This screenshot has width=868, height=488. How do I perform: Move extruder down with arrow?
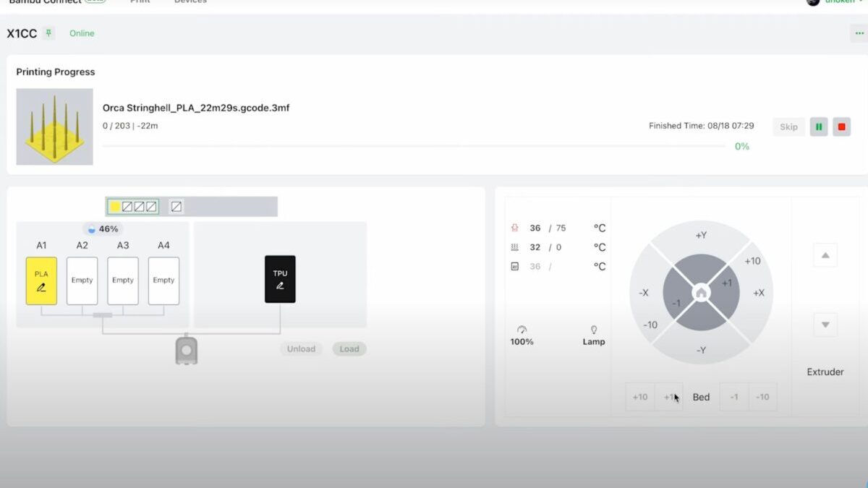click(x=825, y=325)
